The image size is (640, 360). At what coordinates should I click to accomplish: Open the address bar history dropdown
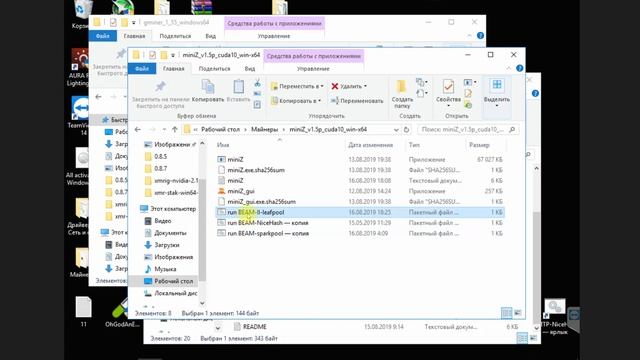[x=396, y=130]
